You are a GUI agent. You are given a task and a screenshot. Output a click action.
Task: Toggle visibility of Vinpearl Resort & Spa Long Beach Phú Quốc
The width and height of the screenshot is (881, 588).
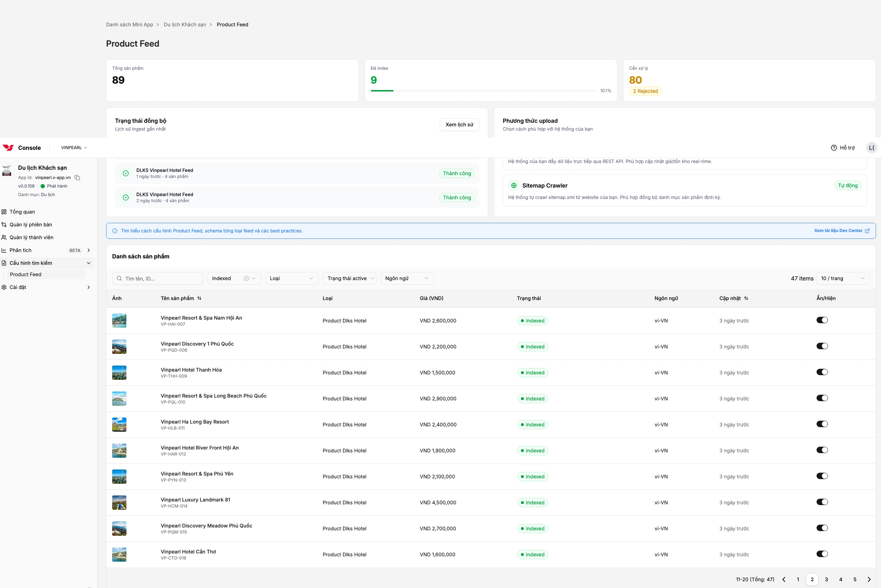pos(822,398)
